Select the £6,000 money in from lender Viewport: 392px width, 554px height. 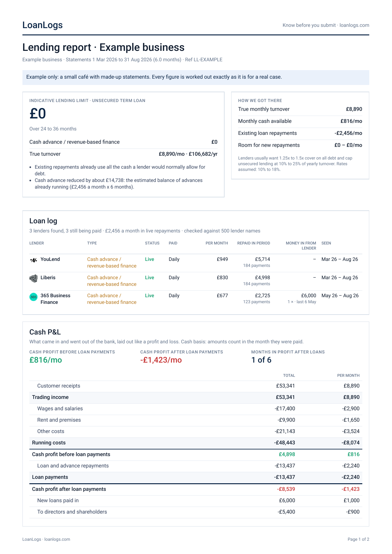click(309, 296)
